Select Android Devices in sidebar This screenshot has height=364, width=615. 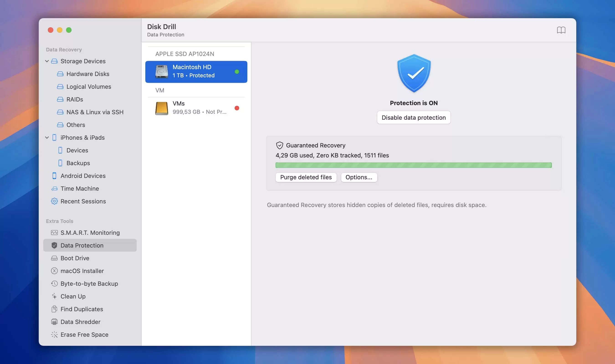pos(83,176)
